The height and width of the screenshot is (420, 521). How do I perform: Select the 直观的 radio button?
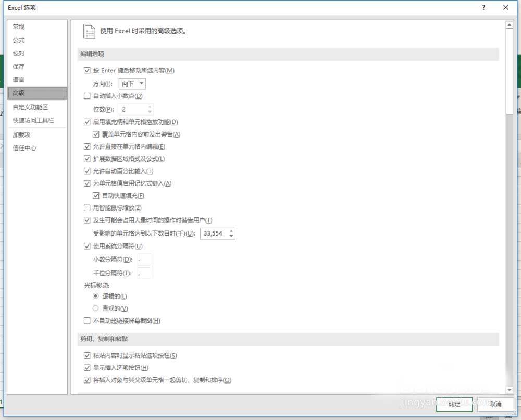(95, 308)
